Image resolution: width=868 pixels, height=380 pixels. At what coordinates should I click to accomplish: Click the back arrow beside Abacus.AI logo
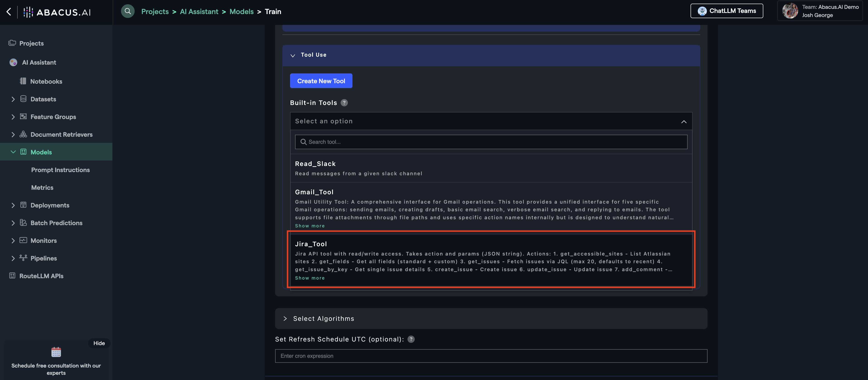9,12
